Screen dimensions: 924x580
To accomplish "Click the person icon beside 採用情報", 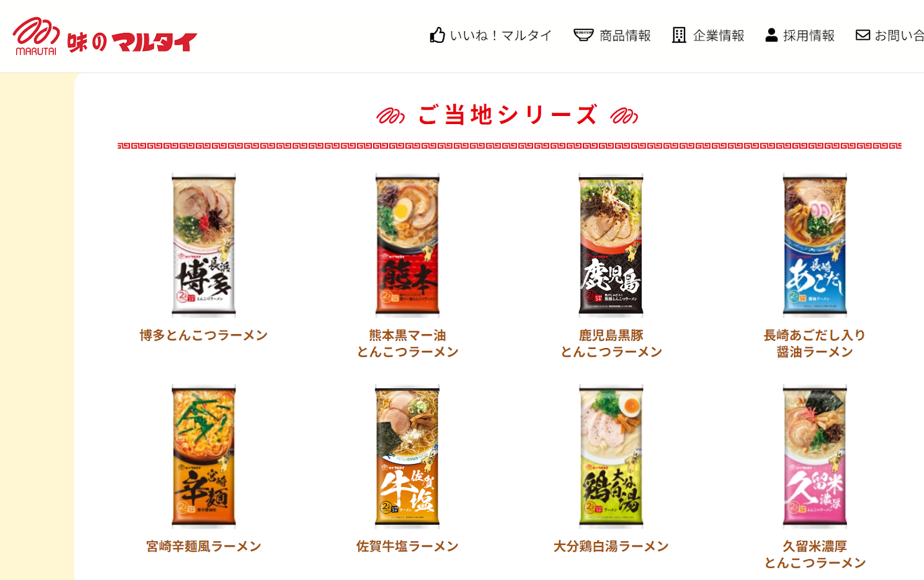I will pyautogui.click(x=772, y=35).
